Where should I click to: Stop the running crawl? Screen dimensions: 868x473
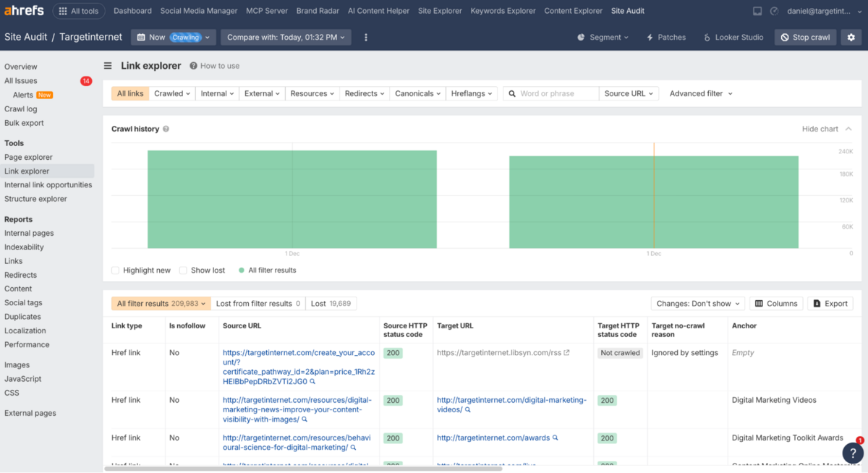coord(805,37)
